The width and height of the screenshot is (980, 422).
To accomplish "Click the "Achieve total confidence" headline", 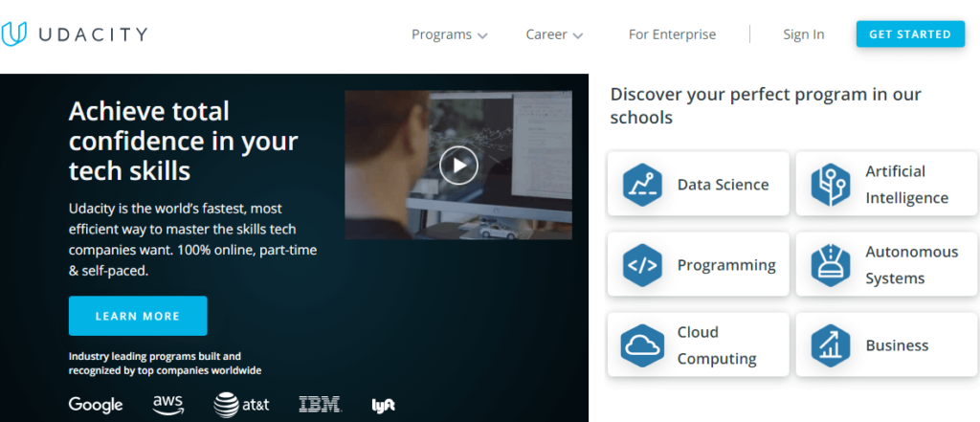I will [x=183, y=141].
